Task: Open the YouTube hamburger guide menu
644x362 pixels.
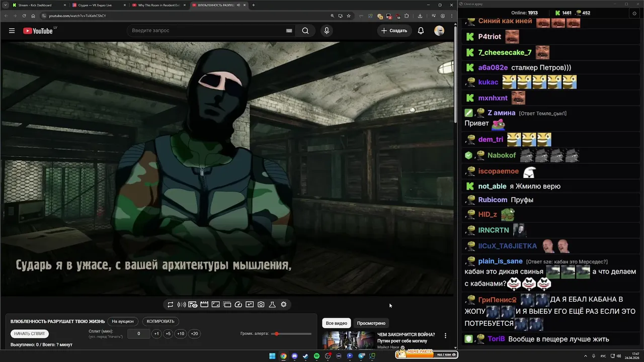Action: pyautogui.click(x=12, y=31)
